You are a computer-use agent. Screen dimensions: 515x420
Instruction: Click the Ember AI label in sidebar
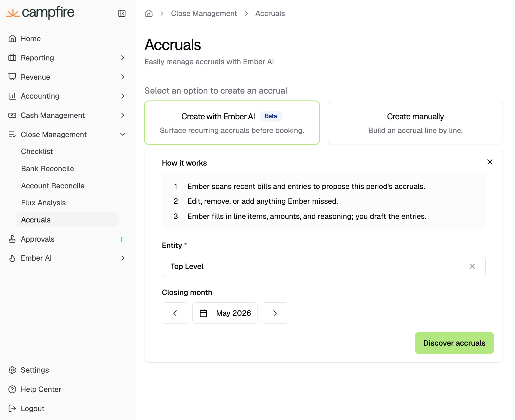click(x=36, y=258)
